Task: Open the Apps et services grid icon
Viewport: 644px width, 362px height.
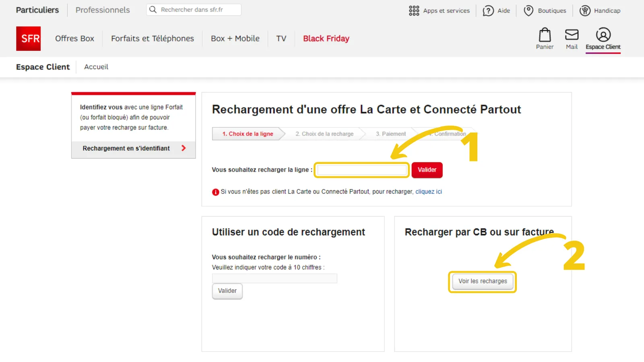Action: click(x=414, y=10)
